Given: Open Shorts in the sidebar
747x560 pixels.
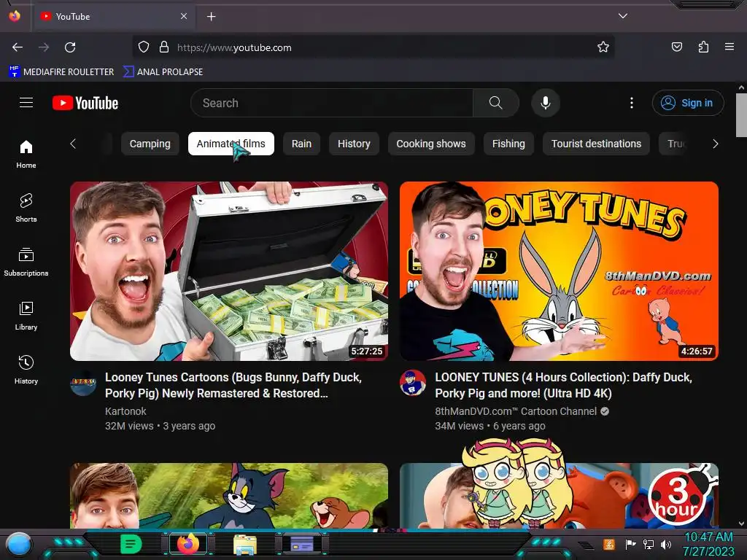Looking at the screenshot, I should (x=26, y=208).
